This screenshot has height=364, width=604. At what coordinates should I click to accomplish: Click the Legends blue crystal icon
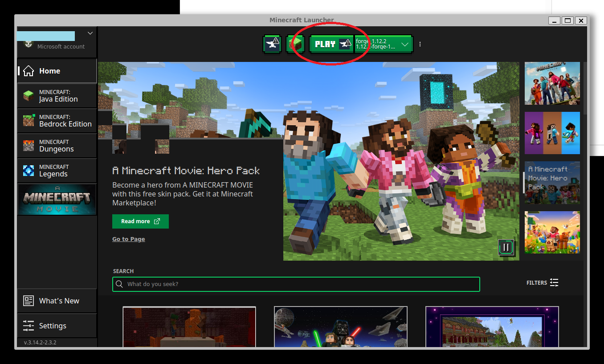click(x=29, y=171)
